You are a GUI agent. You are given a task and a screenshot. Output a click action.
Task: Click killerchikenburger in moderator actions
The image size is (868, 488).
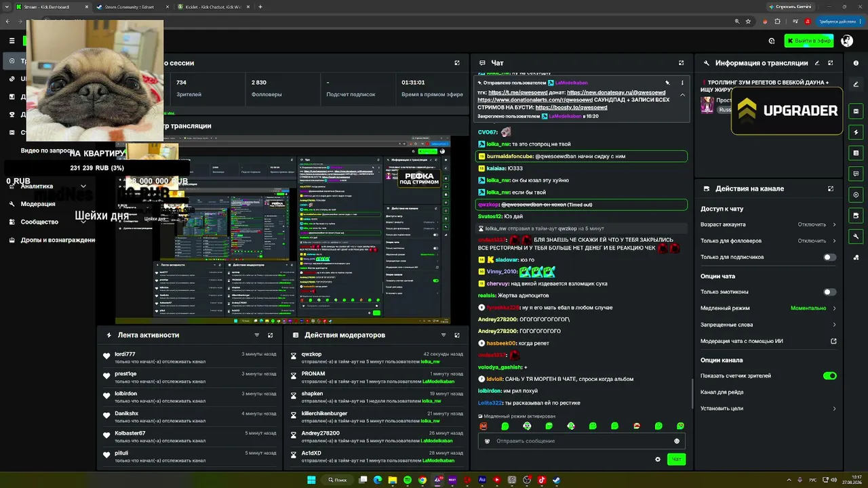point(324,413)
